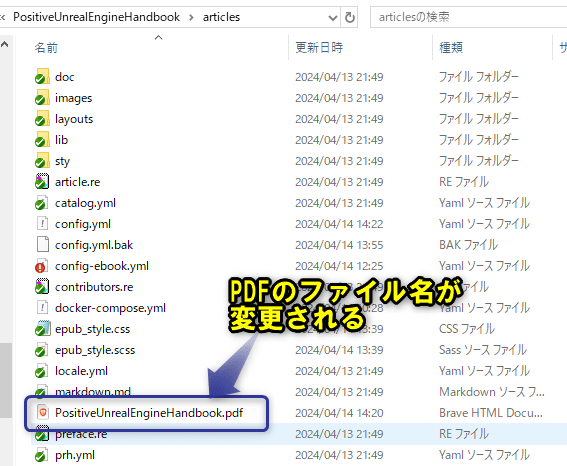567x466 pixels.
Task: Click the epub_style.scss file icon
Action: pos(42,350)
